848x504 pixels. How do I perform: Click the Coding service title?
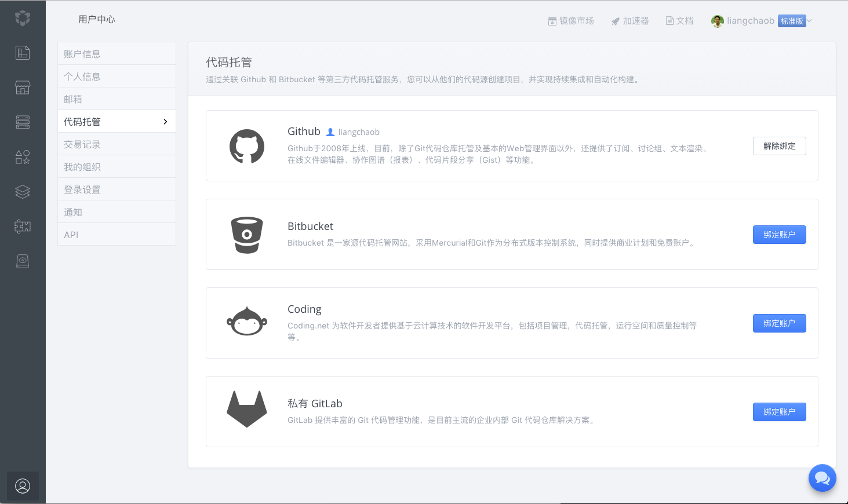[x=304, y=309]
